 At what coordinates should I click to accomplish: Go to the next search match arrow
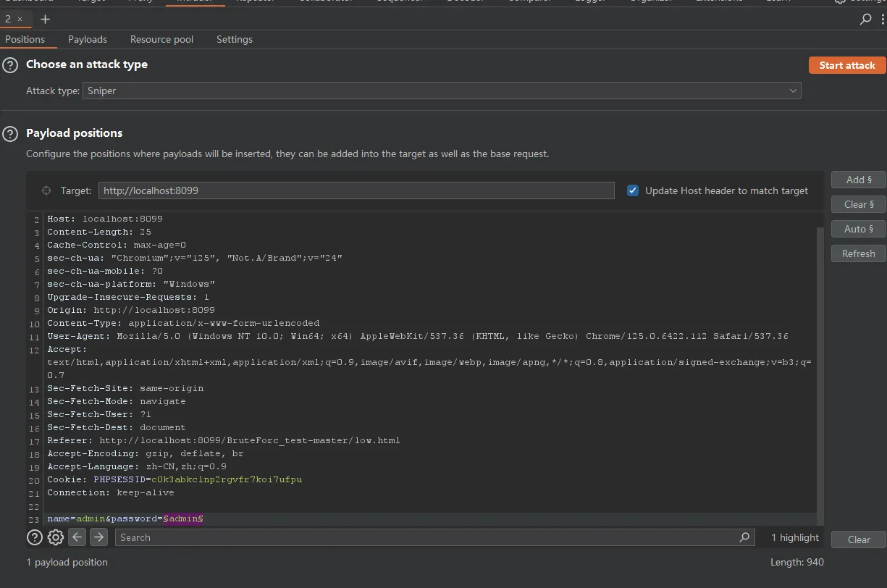[x=99, y=537]
